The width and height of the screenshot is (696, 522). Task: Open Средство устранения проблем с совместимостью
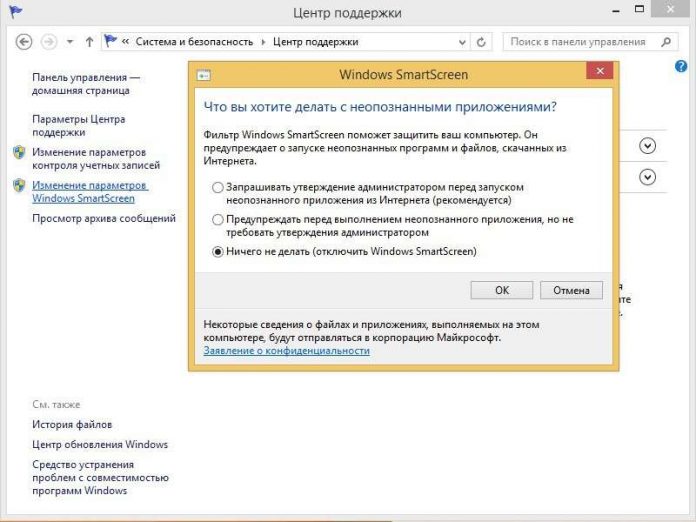(x=100, y=478)
